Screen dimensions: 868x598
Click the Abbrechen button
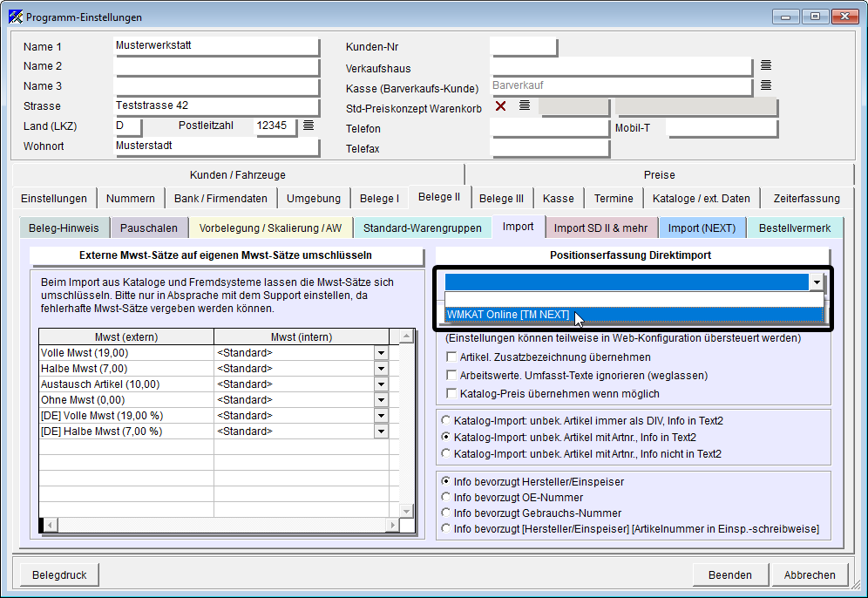(x=810, y=574)
